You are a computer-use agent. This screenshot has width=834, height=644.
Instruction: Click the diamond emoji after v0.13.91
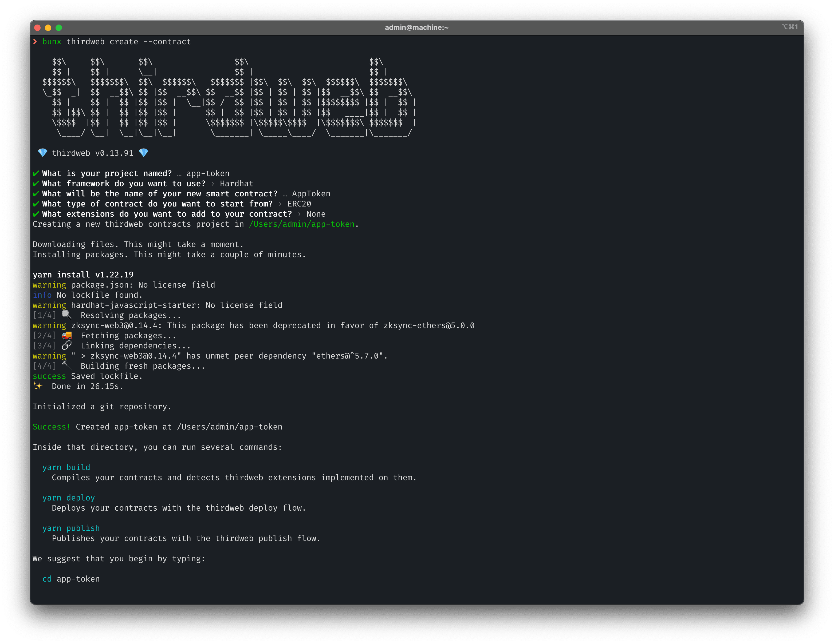(x=144, y=153)
